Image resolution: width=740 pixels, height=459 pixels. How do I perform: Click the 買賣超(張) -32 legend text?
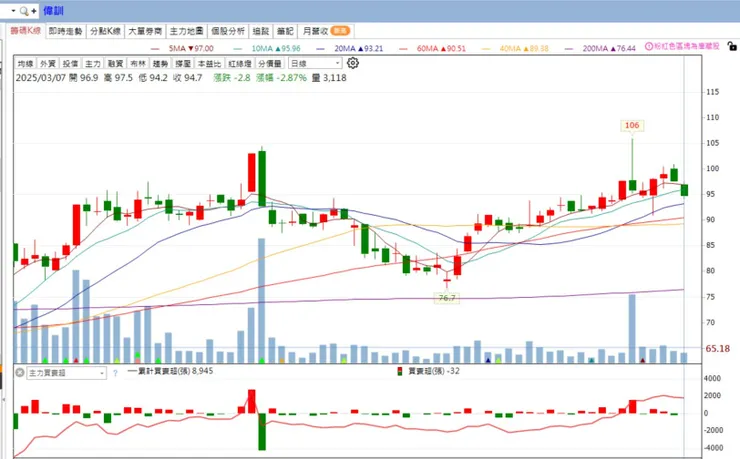[x=434, y=371]
